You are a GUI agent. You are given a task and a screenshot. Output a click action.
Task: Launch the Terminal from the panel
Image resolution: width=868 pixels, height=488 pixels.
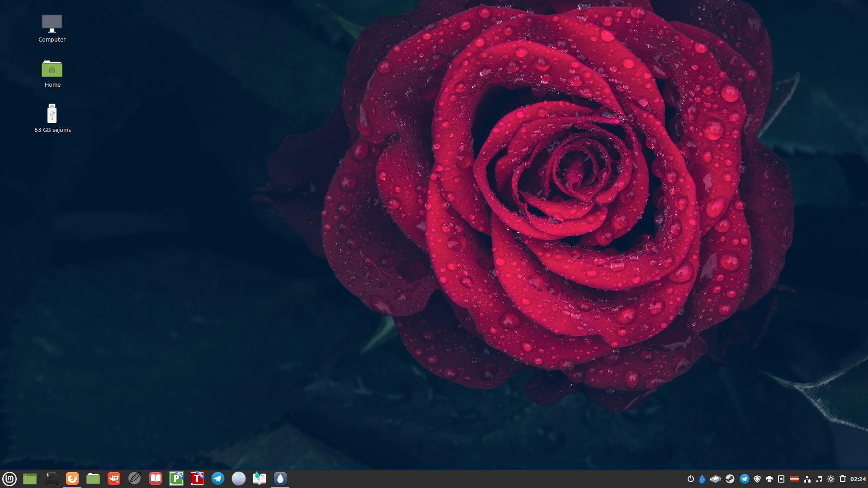(51, 479)
